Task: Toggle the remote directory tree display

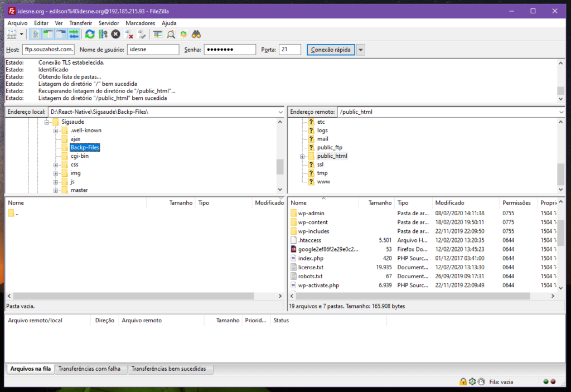Action: (x=61, y=34)
